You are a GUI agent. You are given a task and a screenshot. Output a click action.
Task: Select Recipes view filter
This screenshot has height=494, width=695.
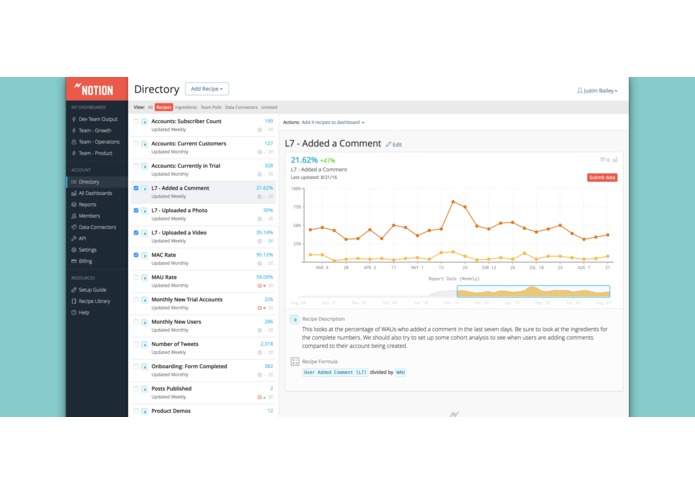point(164,107)
